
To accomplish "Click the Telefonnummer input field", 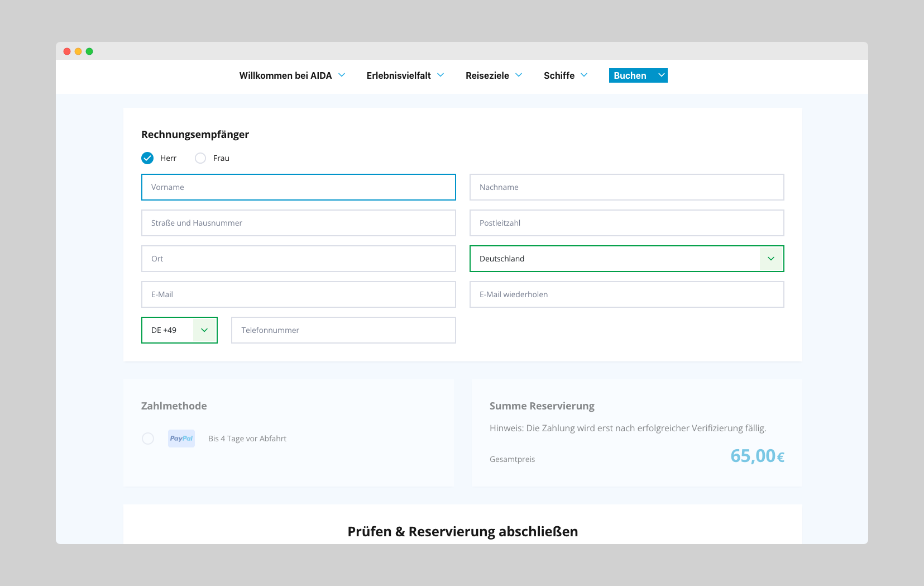I will [x=343, y=330].
